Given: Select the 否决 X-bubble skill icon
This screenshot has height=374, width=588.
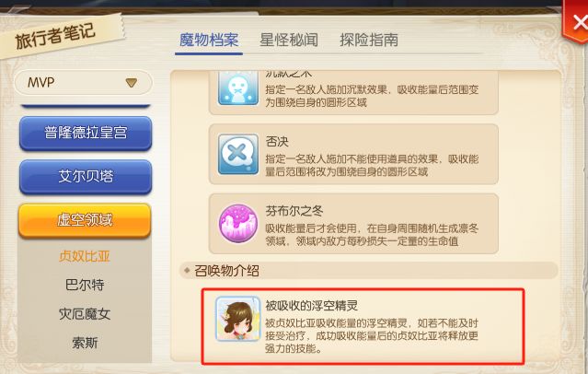Looking at the screenshot, I should 238,155.
